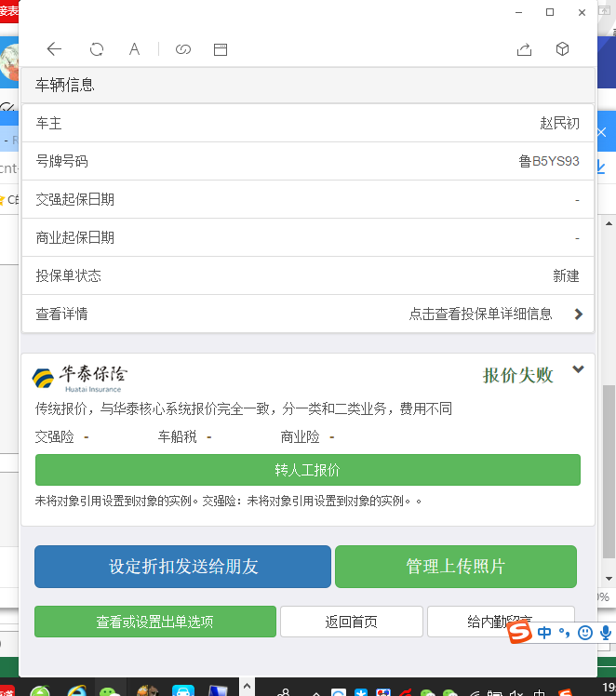Open the blue car app in taskbar
616x696 pixels.
click(183, 690)
